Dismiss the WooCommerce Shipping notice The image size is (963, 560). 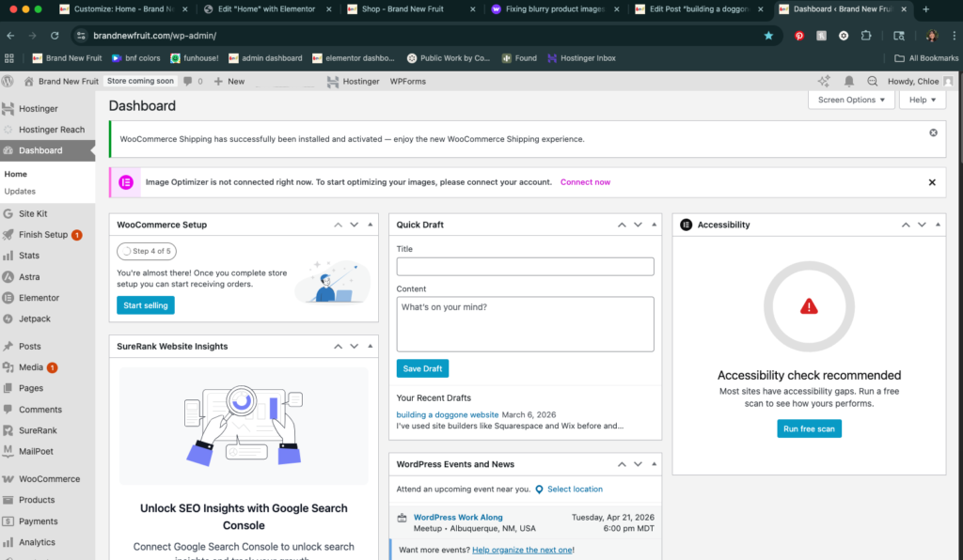click(933, 132)
